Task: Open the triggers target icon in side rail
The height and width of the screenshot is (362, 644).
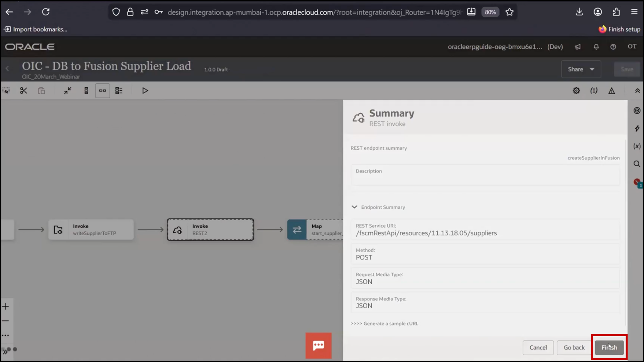Action: click(637, 111)
